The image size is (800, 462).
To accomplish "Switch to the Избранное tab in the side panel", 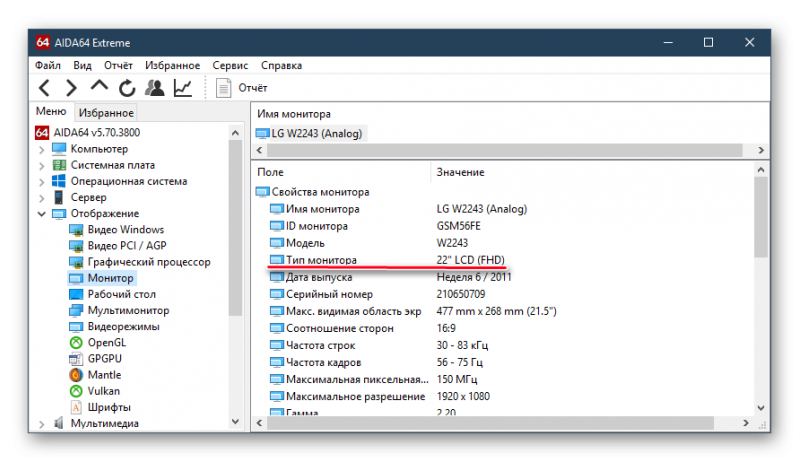I will click(106, 112).
